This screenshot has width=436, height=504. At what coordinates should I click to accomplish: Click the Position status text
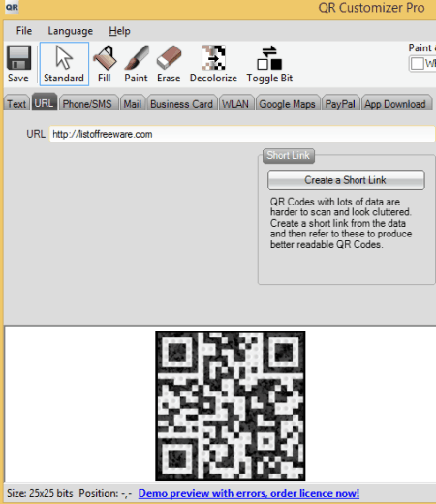[x=106, y=493]
